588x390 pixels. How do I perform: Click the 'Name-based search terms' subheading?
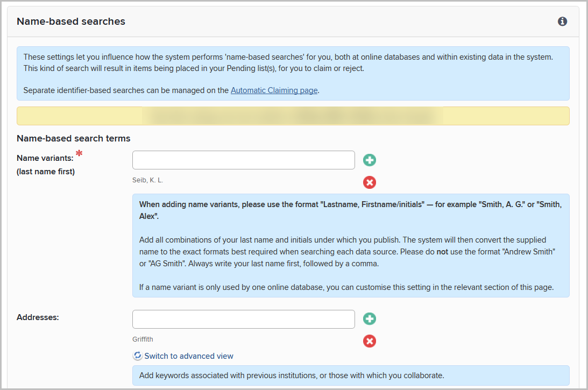tap(73, 138)
